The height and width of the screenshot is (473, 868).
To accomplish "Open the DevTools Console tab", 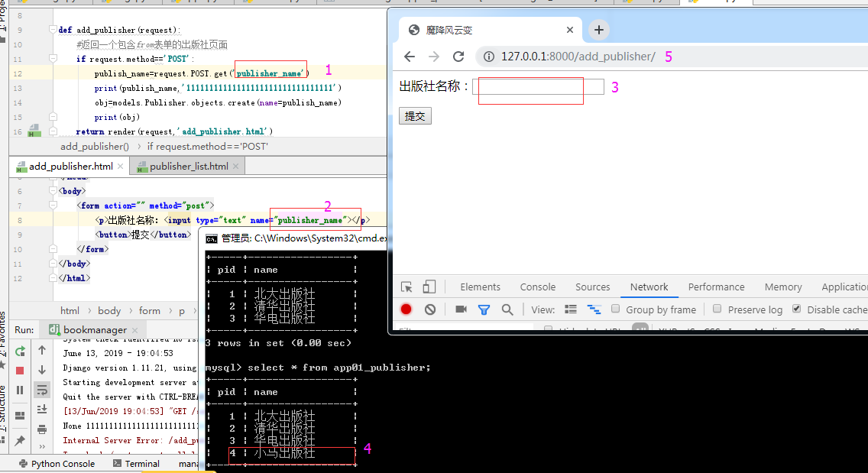I will [537, 287].
